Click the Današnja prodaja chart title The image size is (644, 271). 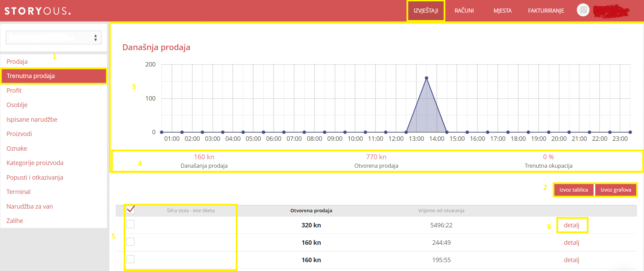pos(156,47)
